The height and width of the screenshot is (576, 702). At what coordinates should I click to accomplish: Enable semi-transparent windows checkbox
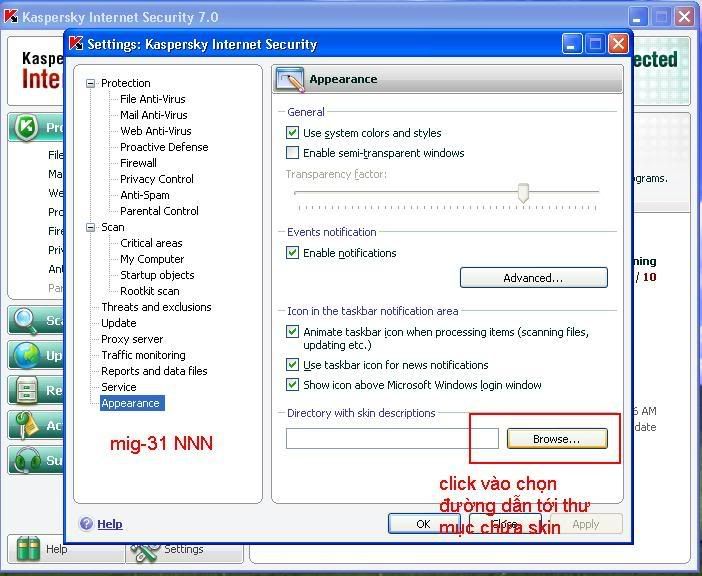coord(293,153)
